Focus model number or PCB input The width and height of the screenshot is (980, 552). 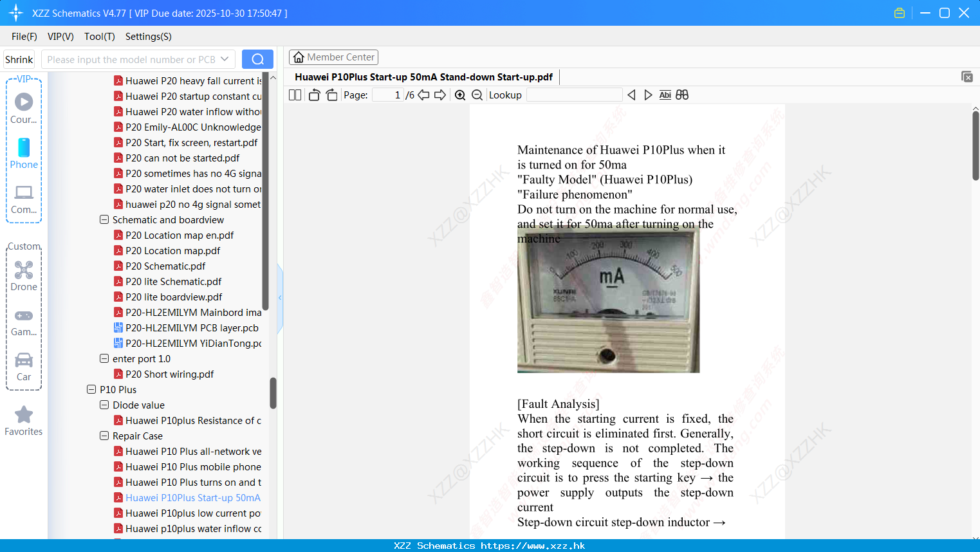pos(131,59)
